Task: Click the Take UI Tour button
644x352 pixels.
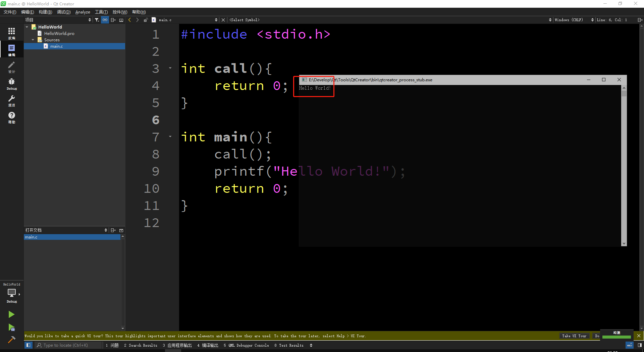Action: [574, 336]
